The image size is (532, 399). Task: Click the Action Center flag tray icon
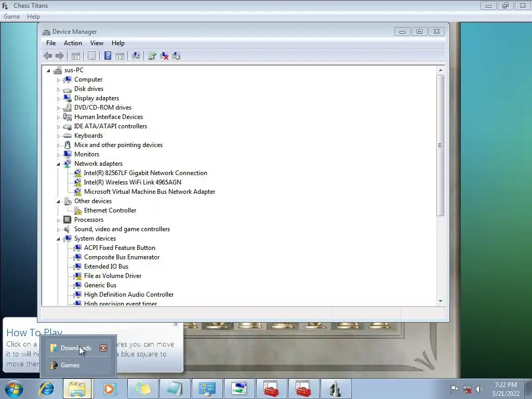click(x=454, y=389)
